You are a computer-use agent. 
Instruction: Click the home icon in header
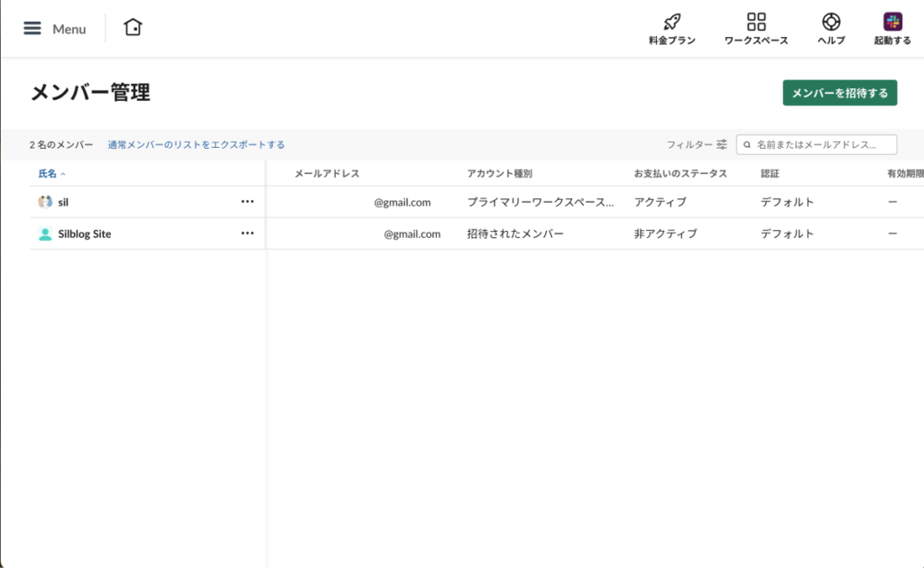[133, 27]
